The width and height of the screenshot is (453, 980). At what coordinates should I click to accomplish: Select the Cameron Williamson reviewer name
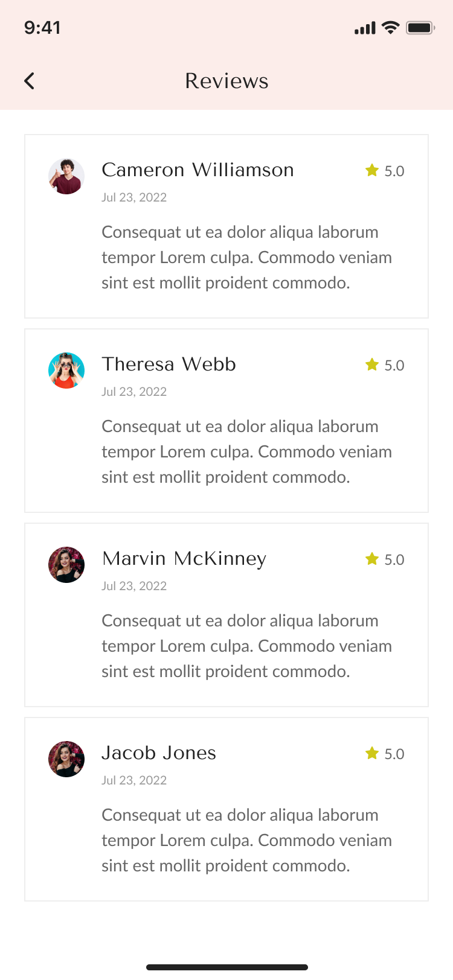tap(198, 170)
